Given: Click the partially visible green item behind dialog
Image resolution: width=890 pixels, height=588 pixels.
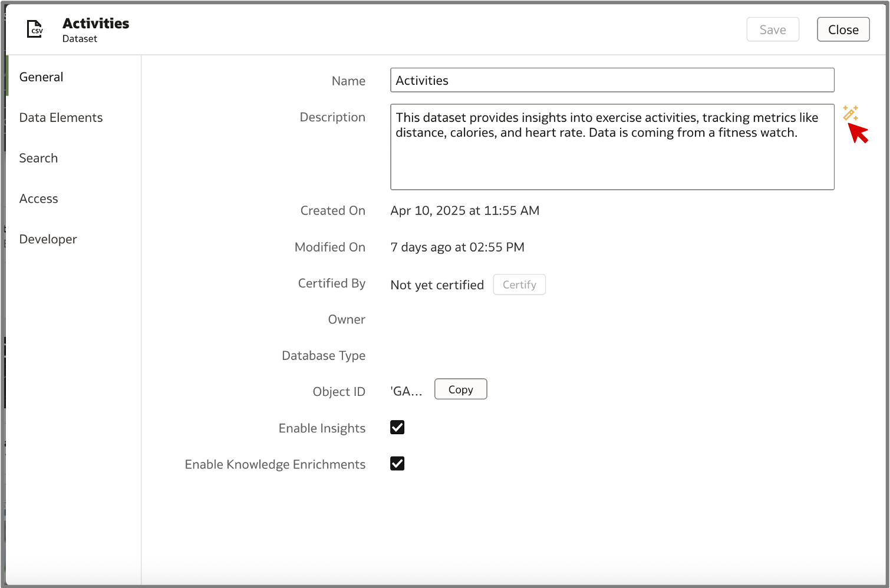Looking at the screenshot, I should (6, 77).
